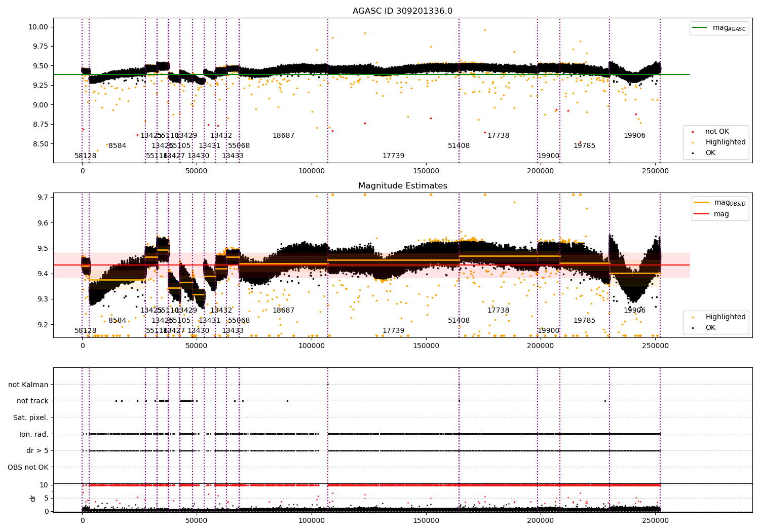Click x-tick 150000 under the middle plot
The height and width of the screenshot is (532, 760).
pyautogui.click(x=426, y=346)
